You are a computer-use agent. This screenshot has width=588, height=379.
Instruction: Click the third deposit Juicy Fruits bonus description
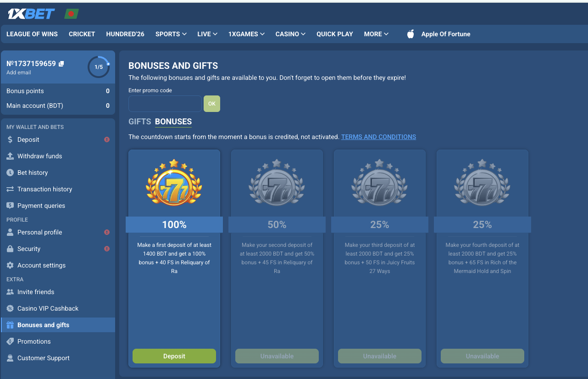pyautogui.click(x=380, y=258)
